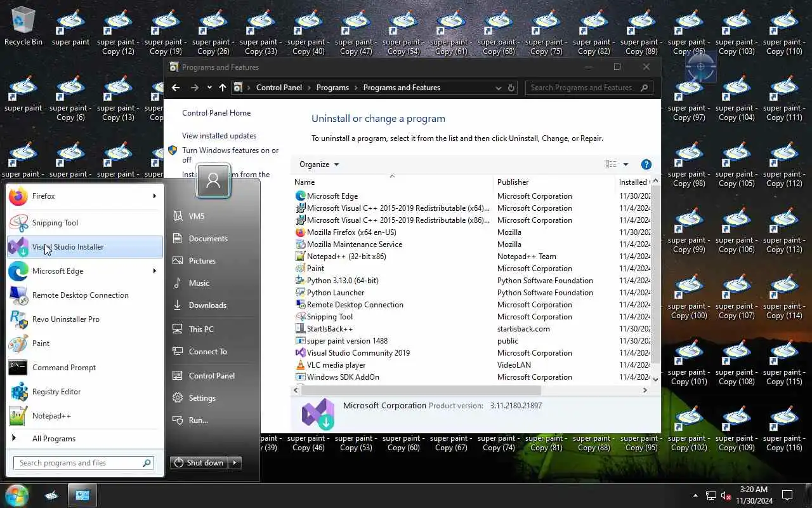Open Programs and Features help icon

tap(646, 164)
